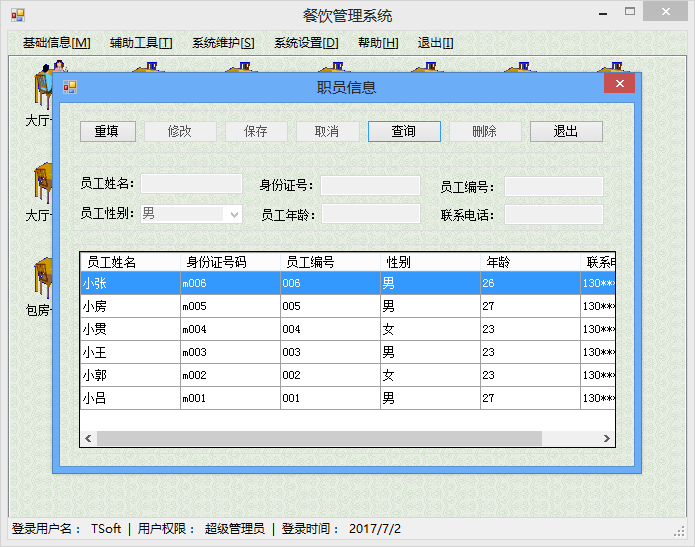Click scrollbar right arrow in staff table
Image resolution: width=695 pixels, height=547 pixels.
pyautogui.click(x=606, y=438)
